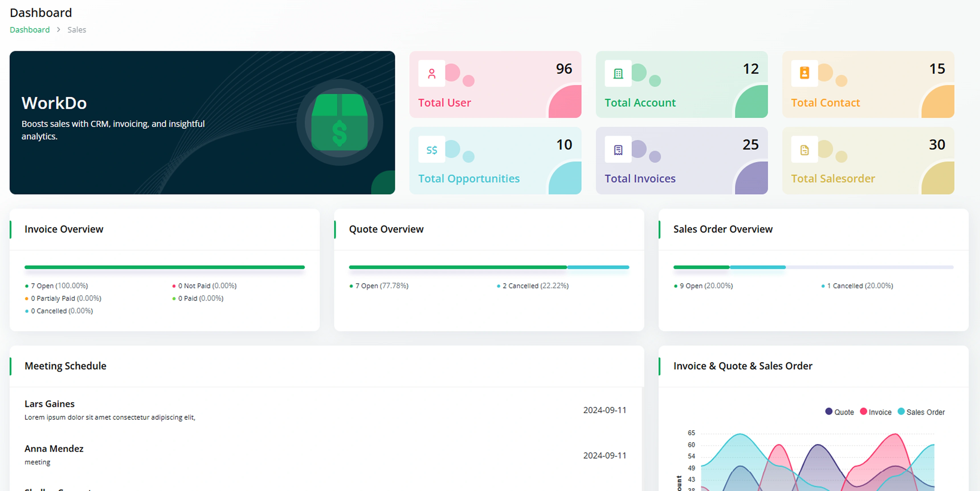Viewport: 980px width, 491px height.
Task: Toggle the Quote series in chart legend
Action: 839,412
